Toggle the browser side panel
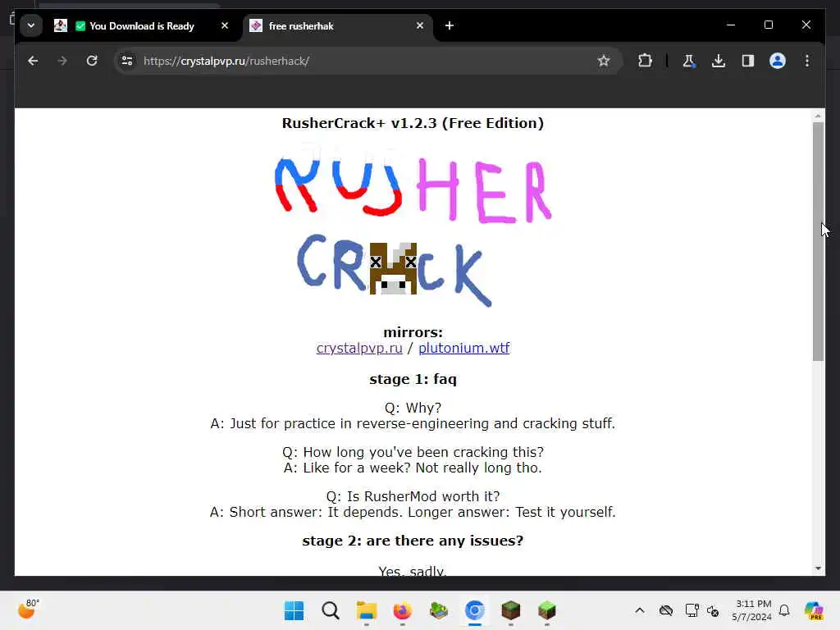 748,61
